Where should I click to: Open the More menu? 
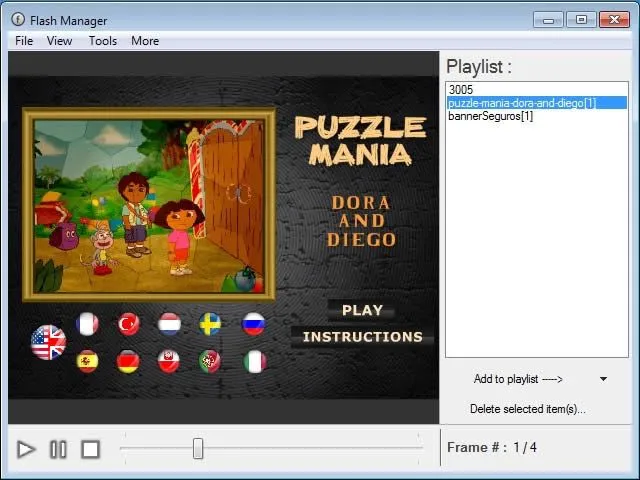click(145, 41)
